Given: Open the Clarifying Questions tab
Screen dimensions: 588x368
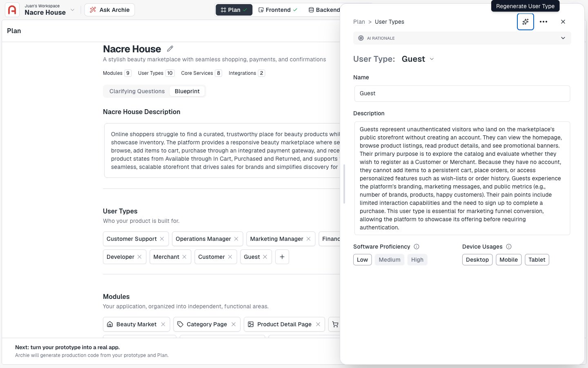Looking at the screenshot, I should point(137,91).
